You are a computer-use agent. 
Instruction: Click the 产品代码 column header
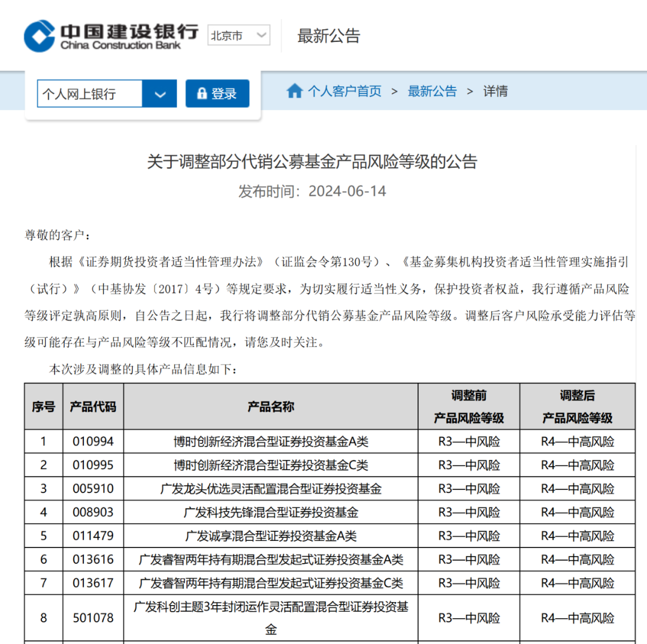(x=93, y=407)
